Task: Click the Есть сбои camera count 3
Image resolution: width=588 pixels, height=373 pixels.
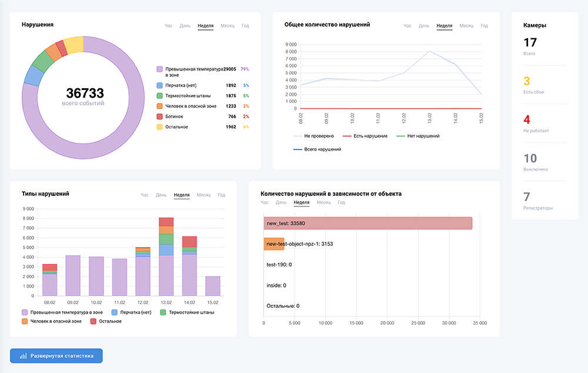Action: click(527, 81)
